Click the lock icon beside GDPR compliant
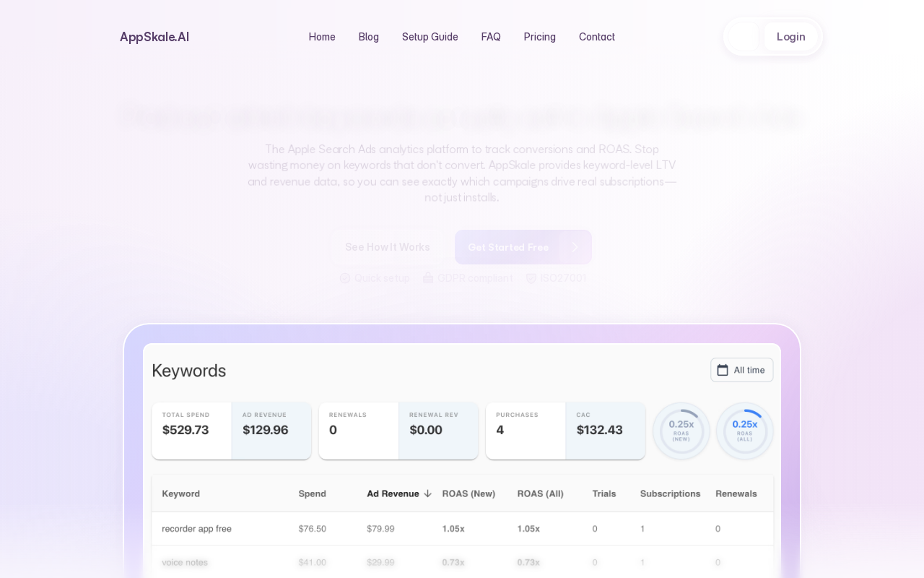This screenshot has height=578, width=924. tap(428, 278)
